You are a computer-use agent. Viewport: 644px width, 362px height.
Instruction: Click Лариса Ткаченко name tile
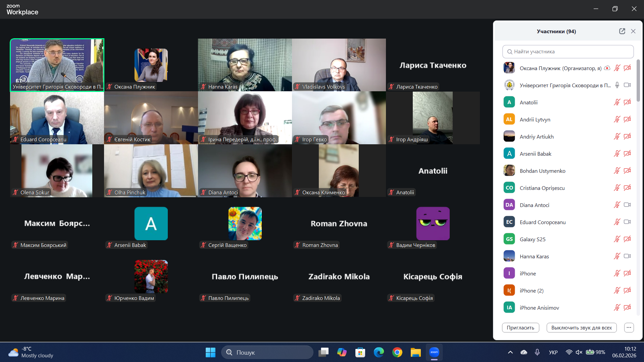(x=433, y=65)
